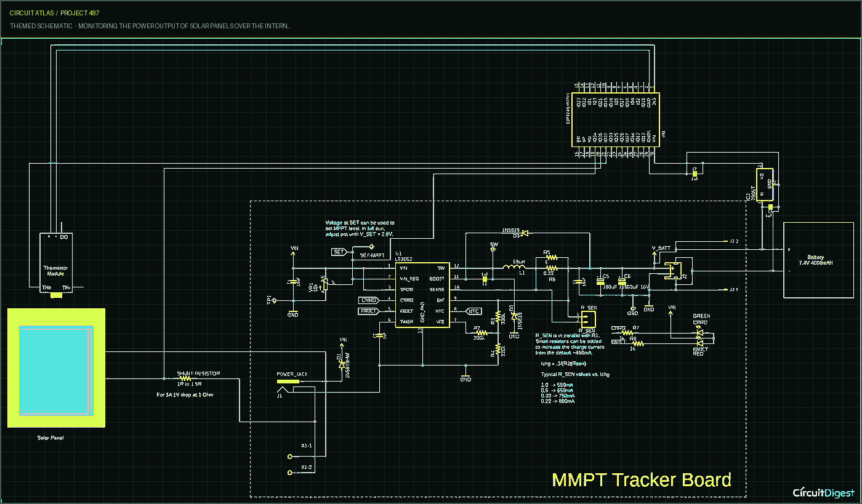
Task: Click the 'THEMED SCHEMATIC' subtitle line
Action: click(x=150, y=26)
